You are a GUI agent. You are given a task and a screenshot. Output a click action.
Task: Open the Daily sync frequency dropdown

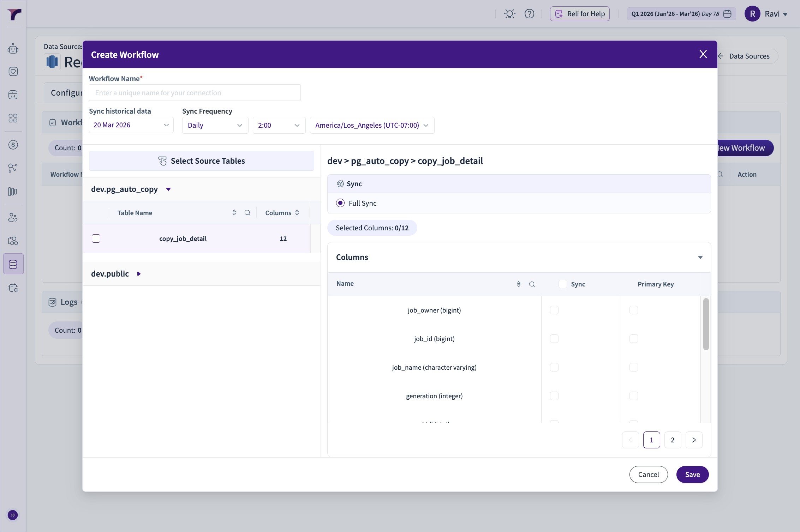tap(215, 125)
